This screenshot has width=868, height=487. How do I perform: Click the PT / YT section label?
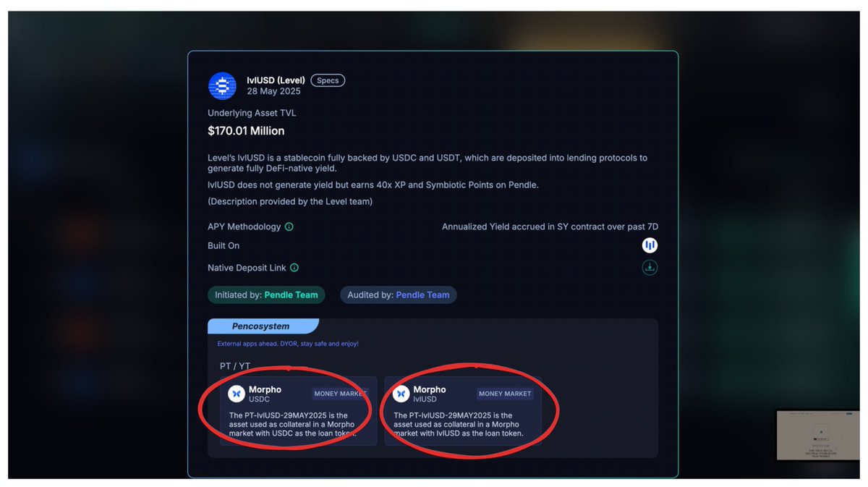tap(235, 366)
